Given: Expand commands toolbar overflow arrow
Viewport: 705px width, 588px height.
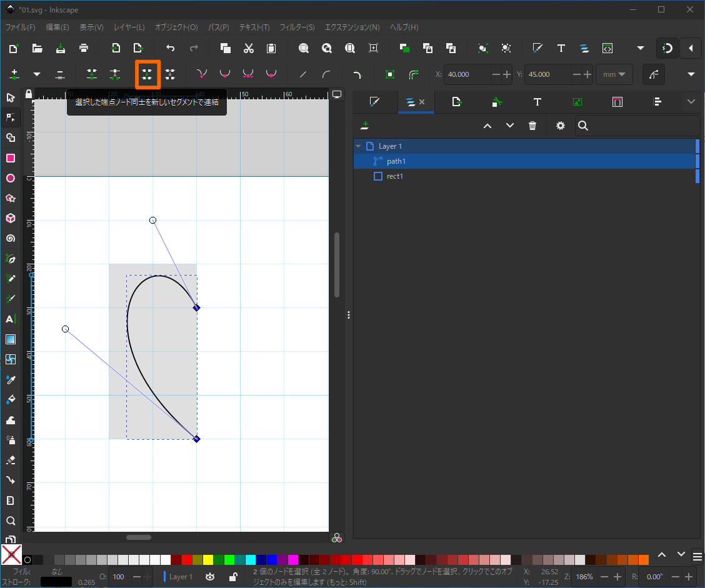Looking at the screenshot, I should pyautogui.click(x=641, y=48).
